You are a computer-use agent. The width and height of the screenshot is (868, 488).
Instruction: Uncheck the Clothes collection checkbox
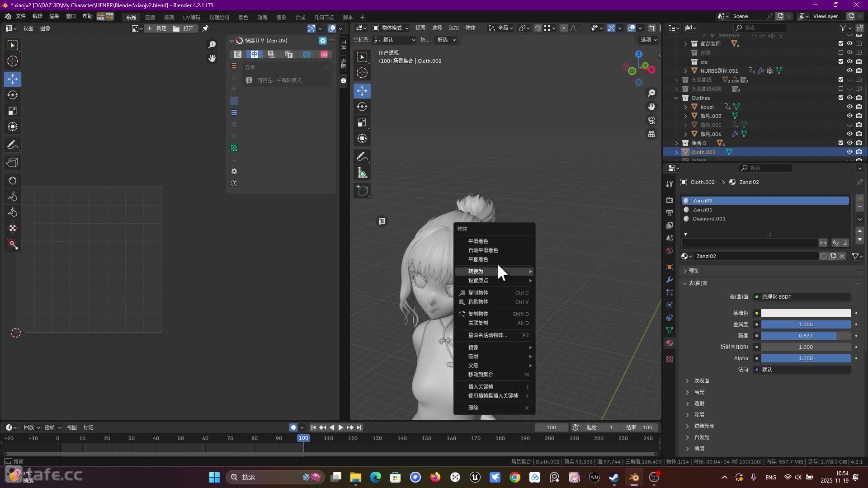840,98
